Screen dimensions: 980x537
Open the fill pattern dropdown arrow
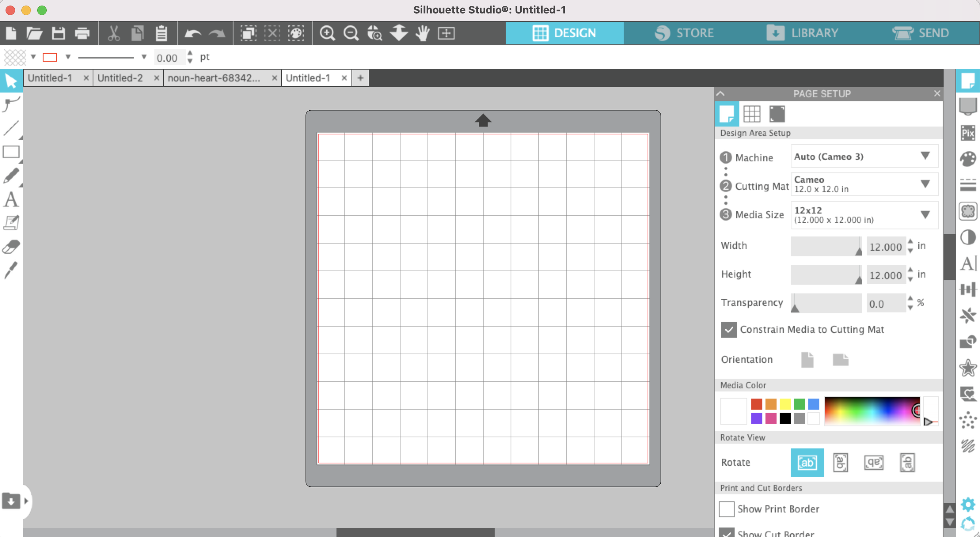(33, 57)
